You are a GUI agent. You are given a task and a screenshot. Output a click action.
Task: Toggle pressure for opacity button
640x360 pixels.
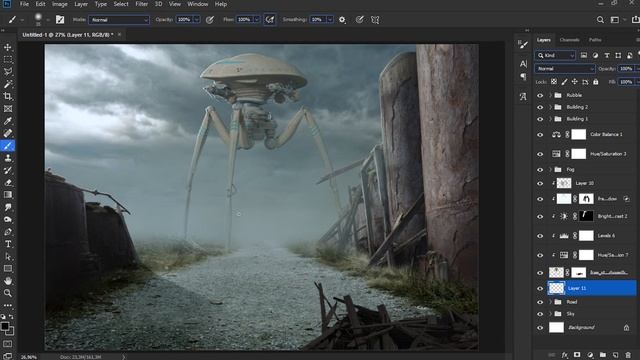210,20
